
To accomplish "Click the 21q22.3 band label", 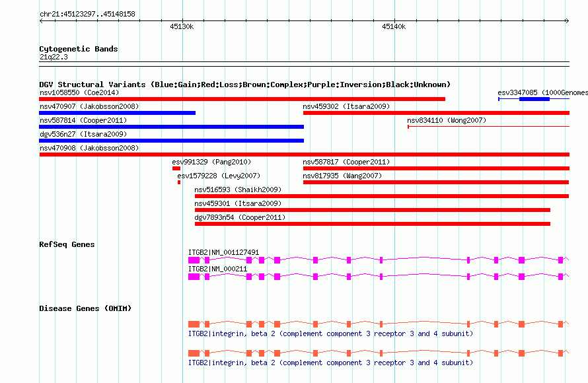I will (x=54, y=57).
